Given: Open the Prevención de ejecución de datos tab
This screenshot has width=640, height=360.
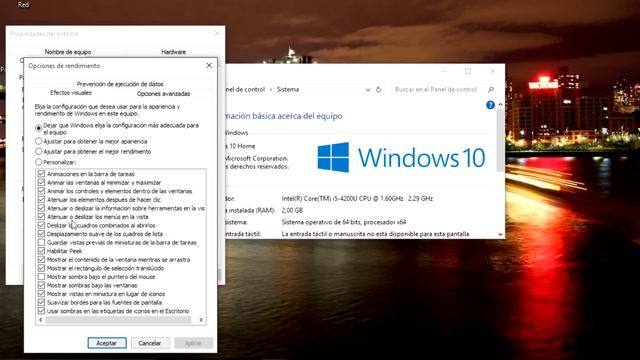Looking at the screenshot, I should click(120, 84).
